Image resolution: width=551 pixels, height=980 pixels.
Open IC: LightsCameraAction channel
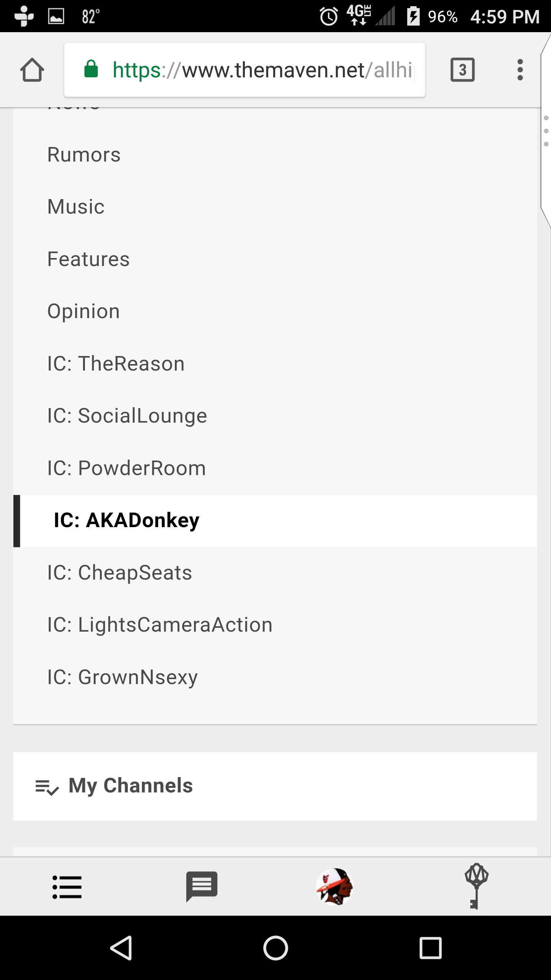[x=275, y=625]
